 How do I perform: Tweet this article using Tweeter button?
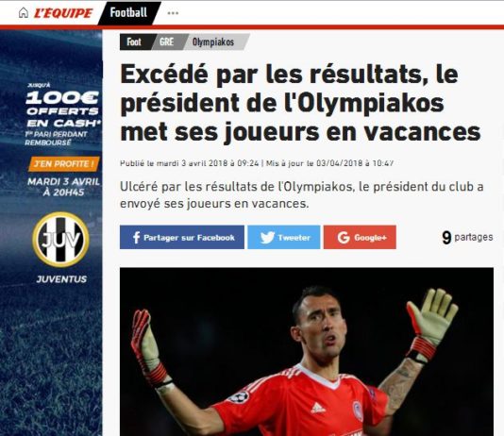pos(284,238)
